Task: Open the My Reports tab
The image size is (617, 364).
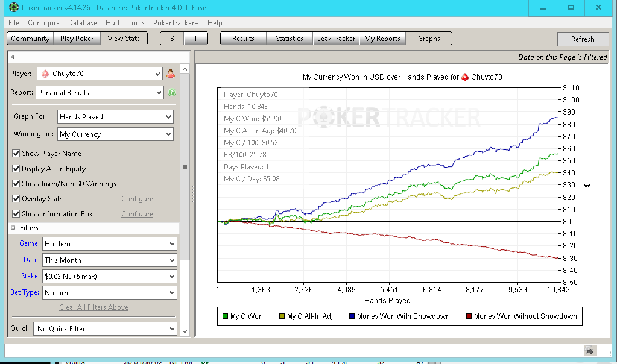Action: [x=382, y=39]
